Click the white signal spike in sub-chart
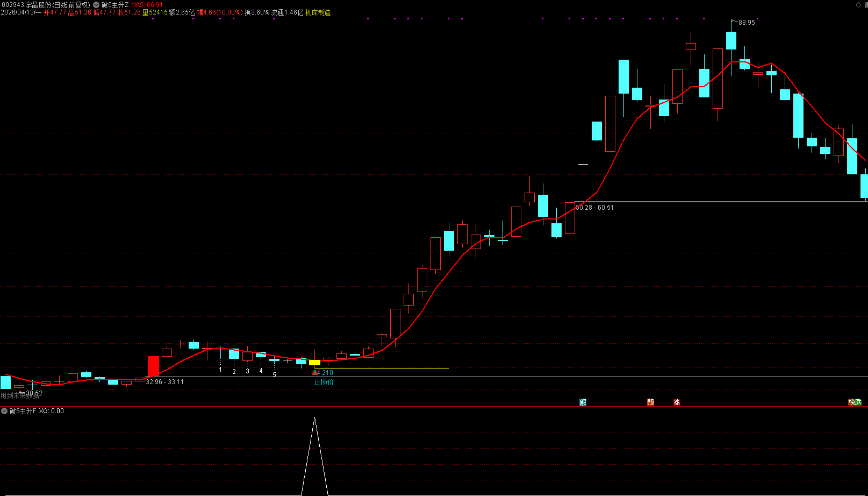Screen dimensions: 868x496 pyautogui.click(x=314, y=456)
